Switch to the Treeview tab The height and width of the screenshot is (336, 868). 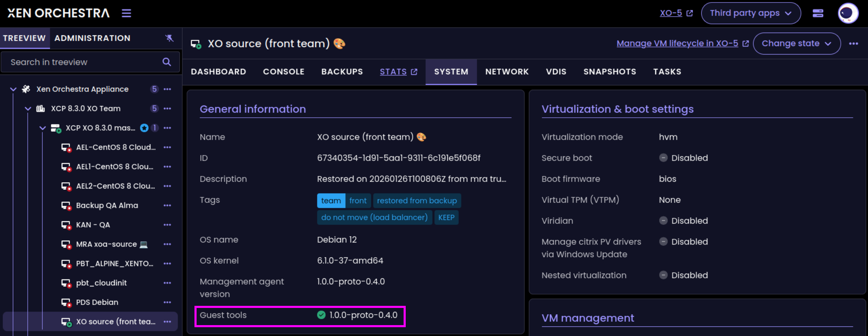(x=24, y=38)
